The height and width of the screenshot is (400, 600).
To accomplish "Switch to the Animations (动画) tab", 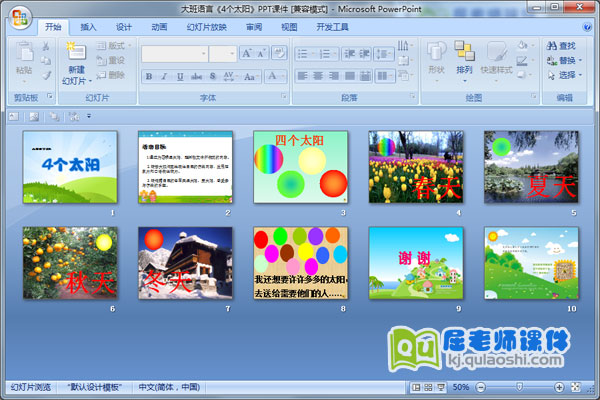I will 159,27.
